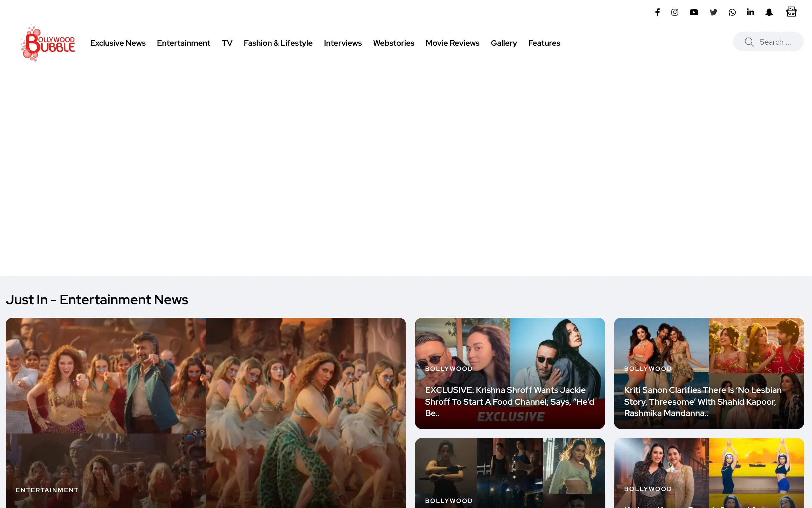Open the Krishna Shroff food channel article

tap(509, 402)
